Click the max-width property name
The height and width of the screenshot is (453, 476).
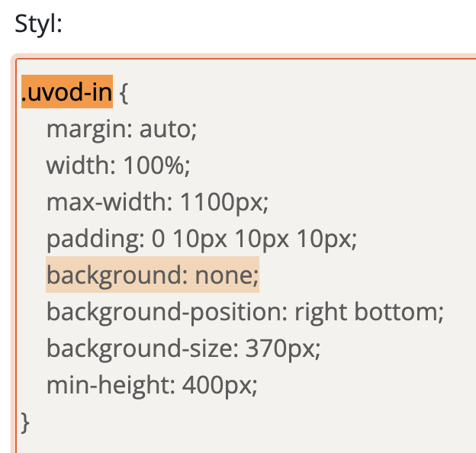point(107,202)
